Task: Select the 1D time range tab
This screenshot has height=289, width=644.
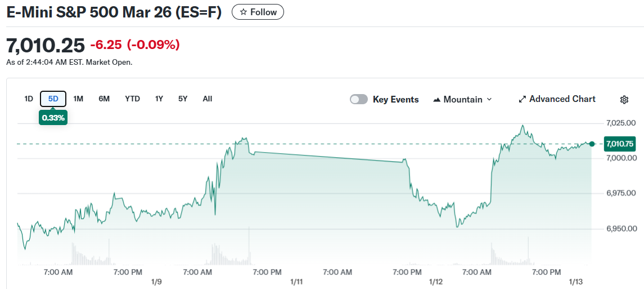Action: 29,99
